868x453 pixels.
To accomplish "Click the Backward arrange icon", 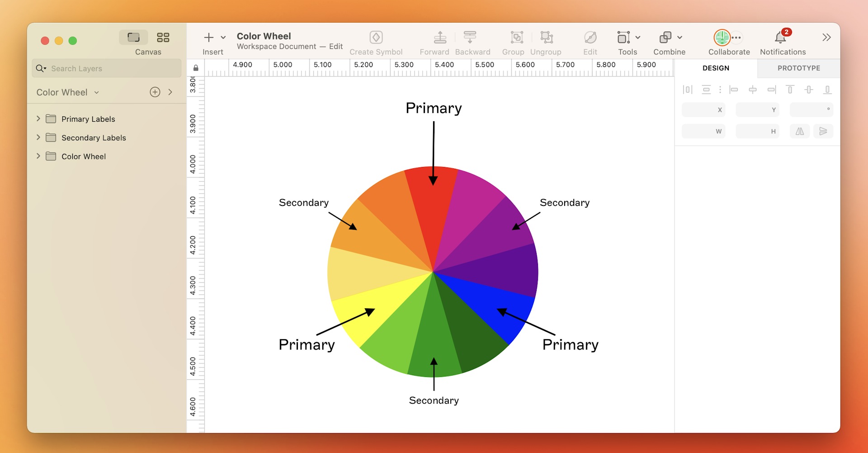I will click(470, 37).
